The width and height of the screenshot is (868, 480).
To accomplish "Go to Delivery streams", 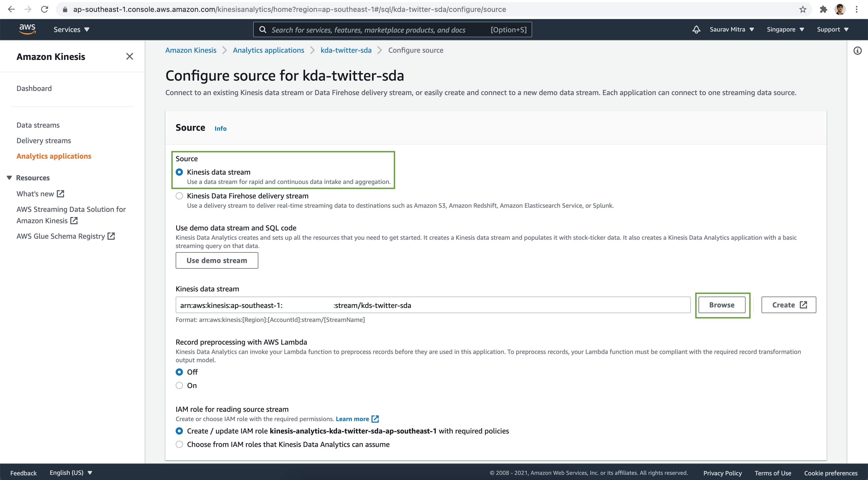I will click(44, 141).
